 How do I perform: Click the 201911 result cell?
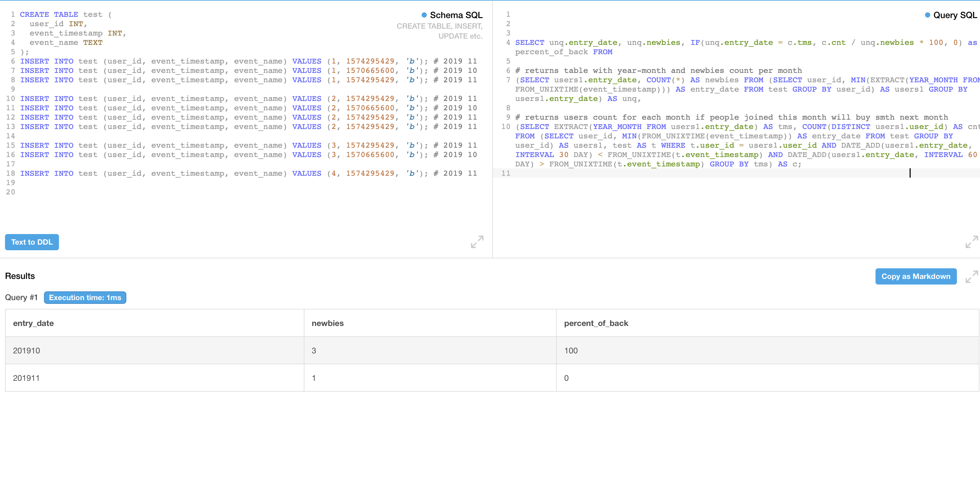[x=27, y=378]
